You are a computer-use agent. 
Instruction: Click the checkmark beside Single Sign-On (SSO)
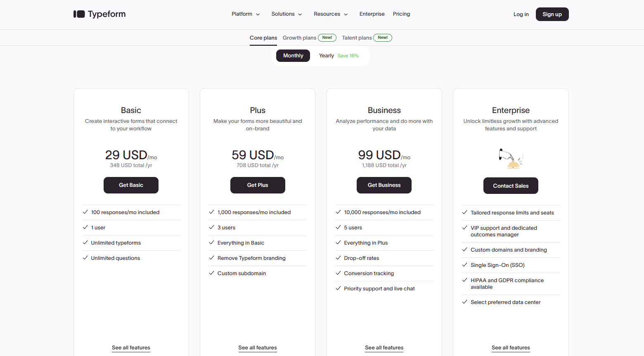click(x=465, y=265)
